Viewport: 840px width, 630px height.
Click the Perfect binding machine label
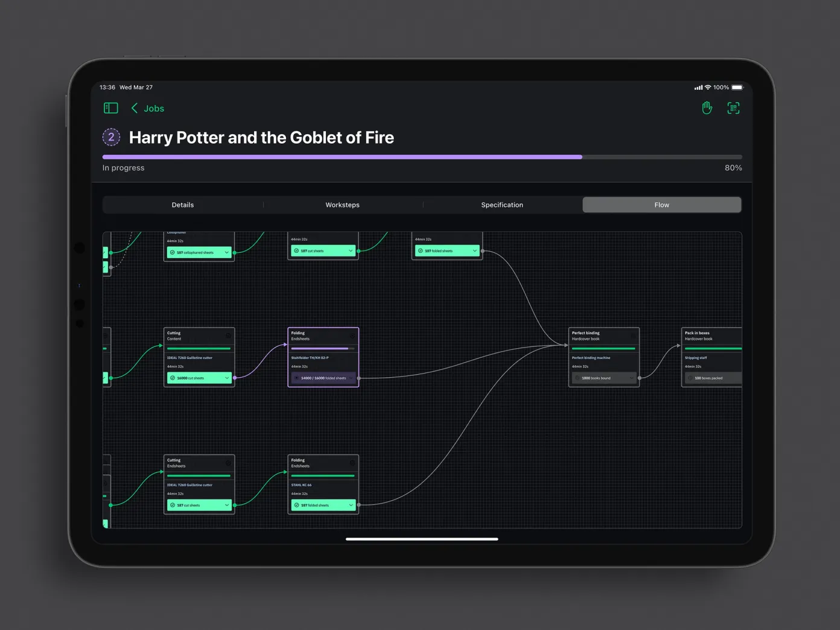[x=591, y=358]
